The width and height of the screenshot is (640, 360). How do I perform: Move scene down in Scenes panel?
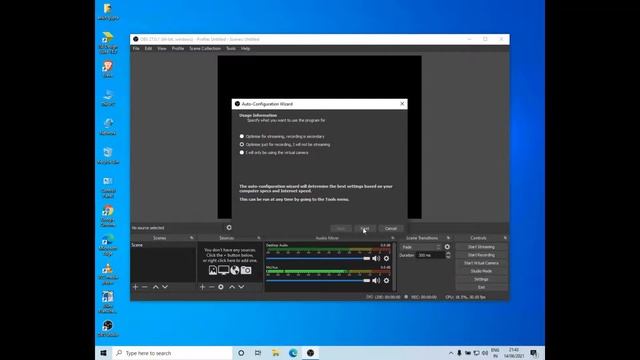[x=165, y=287]
